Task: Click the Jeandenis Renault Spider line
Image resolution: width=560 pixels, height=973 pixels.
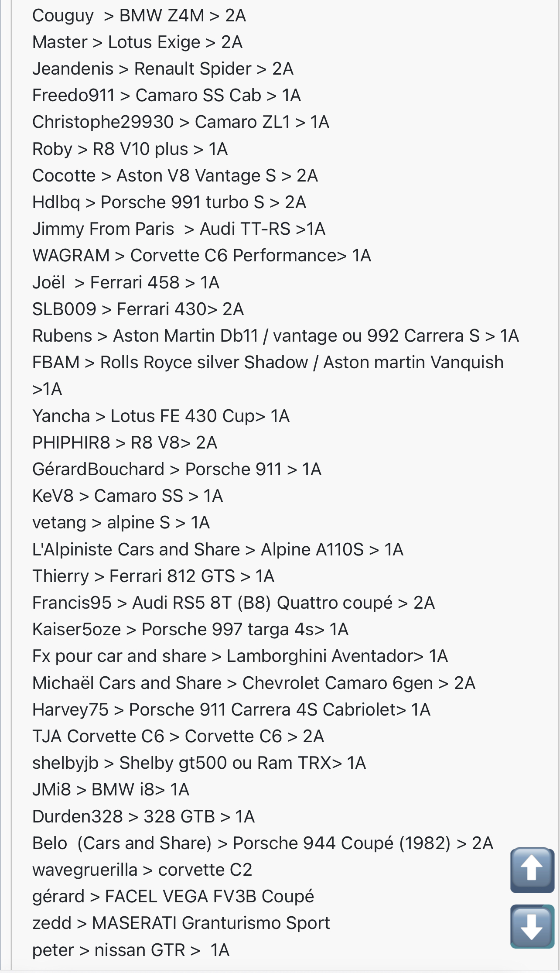Action: (x=163, y=69)
